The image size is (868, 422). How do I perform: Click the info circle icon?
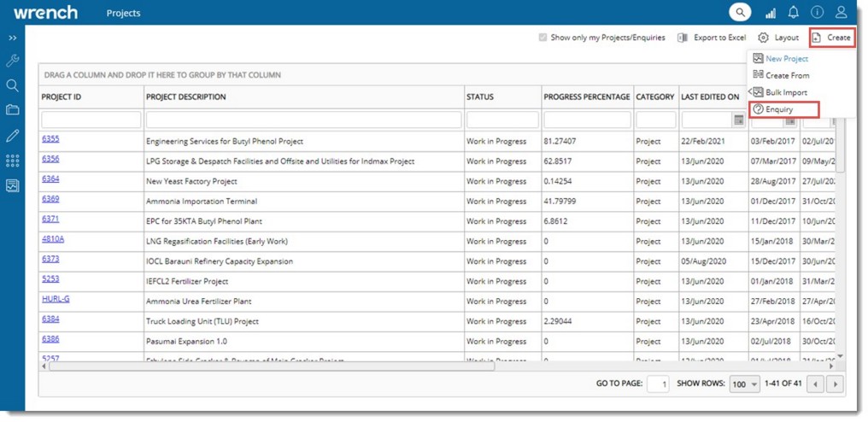click(x=817, y=13)
